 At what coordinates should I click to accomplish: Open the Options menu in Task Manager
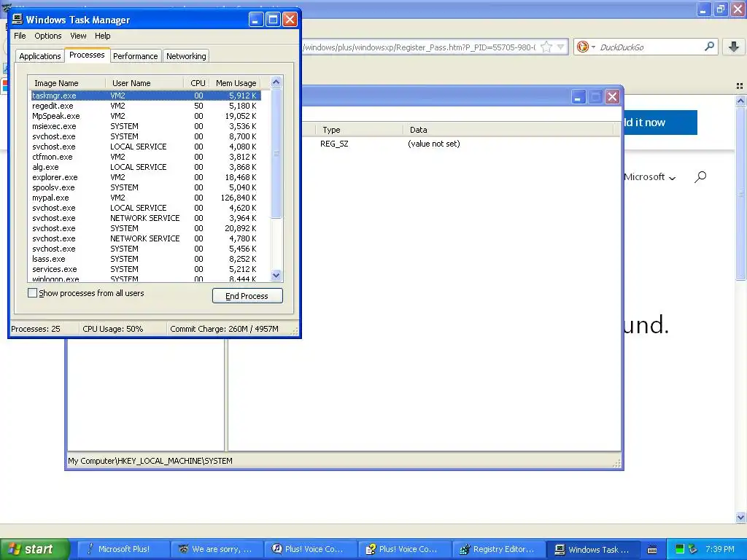(47, 36)
